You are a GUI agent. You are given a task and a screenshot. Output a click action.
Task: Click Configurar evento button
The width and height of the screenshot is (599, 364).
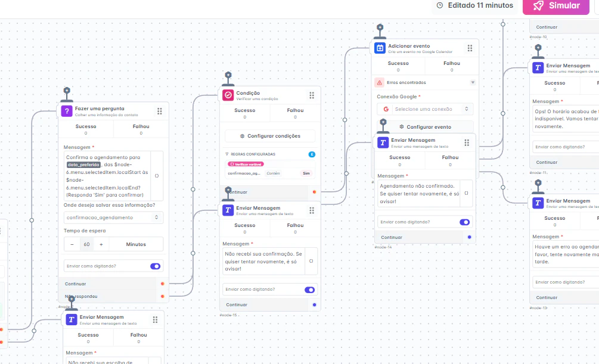[x=425, y=127]
